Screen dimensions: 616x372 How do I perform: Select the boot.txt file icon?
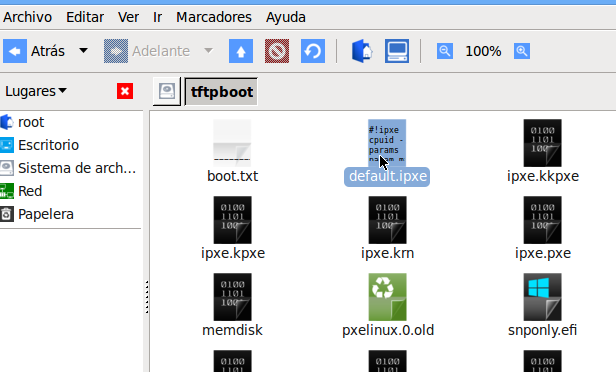232,143
